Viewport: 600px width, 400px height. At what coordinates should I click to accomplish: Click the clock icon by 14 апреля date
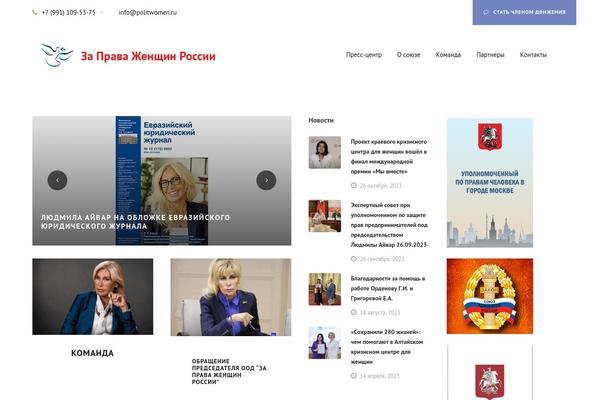tap(354, 376)
